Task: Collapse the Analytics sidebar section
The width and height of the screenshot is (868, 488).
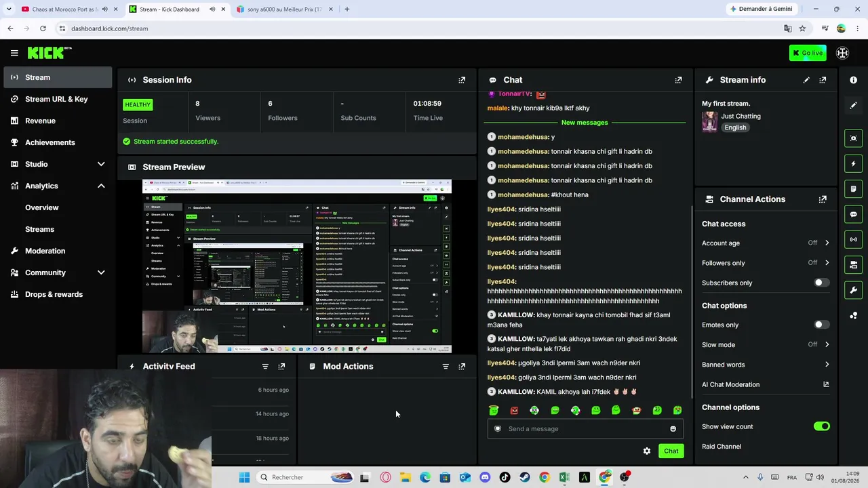Action: tap(101, 186)
